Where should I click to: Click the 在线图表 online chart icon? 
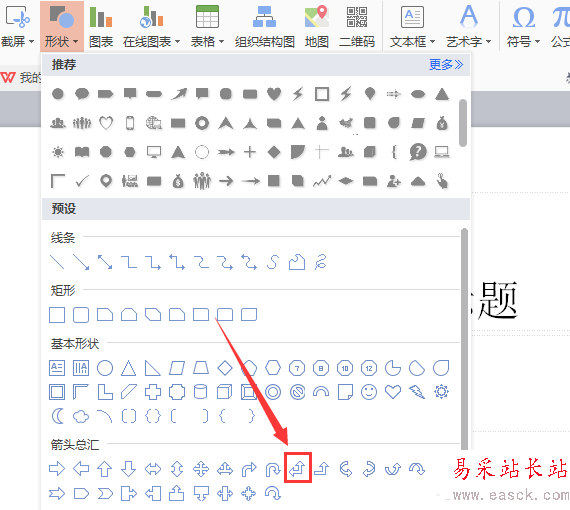click(151, 17)
